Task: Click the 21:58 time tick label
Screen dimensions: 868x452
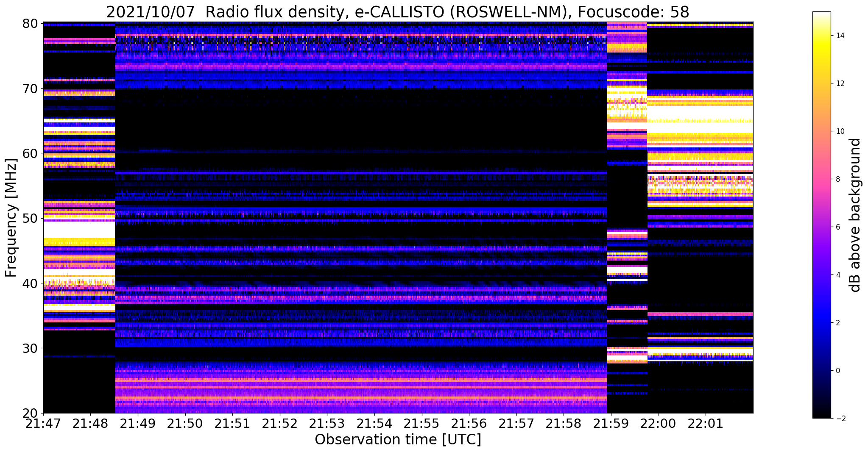Action: coord(564,424)
